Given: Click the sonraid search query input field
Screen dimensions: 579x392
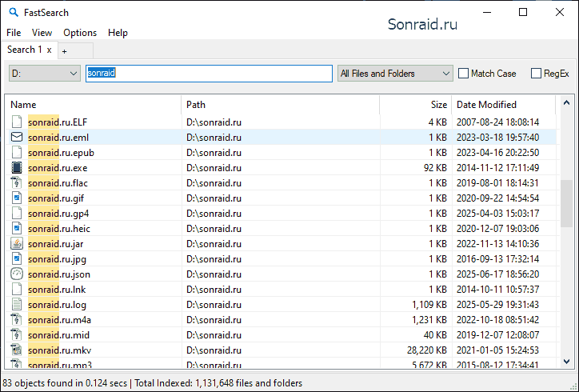Looking at the screenshot, I should (209, 73).
